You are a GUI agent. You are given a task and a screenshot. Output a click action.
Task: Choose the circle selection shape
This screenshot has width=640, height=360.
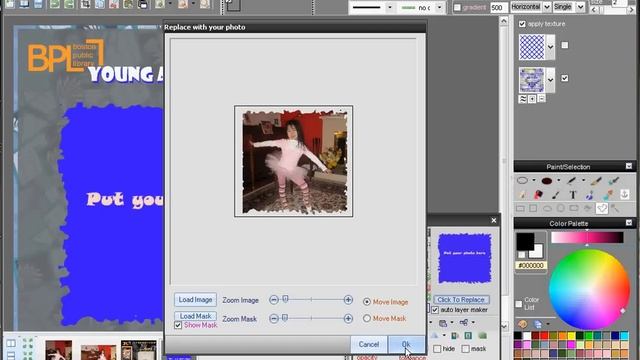pyautogui.click(x=560, y=208)
